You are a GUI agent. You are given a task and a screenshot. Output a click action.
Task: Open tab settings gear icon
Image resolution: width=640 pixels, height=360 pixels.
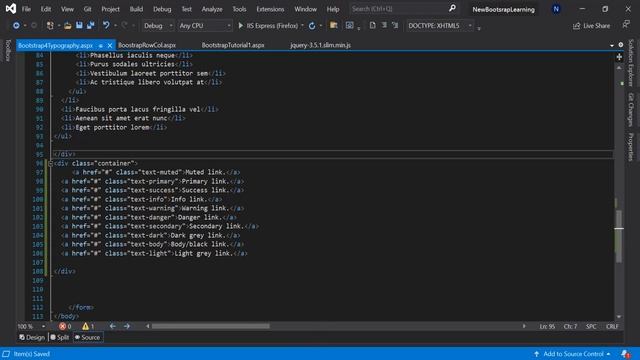[621, 45]
